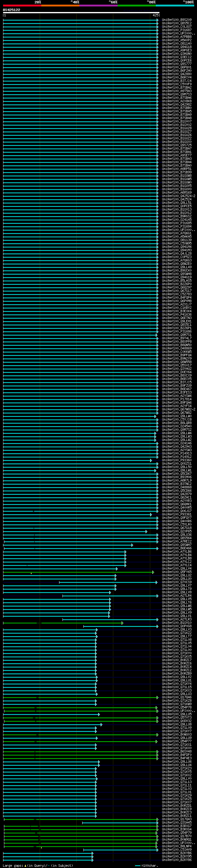Select the UniRef100_Q42524-2 isoform label
The image size is (197, 868).
click(179, 196)
